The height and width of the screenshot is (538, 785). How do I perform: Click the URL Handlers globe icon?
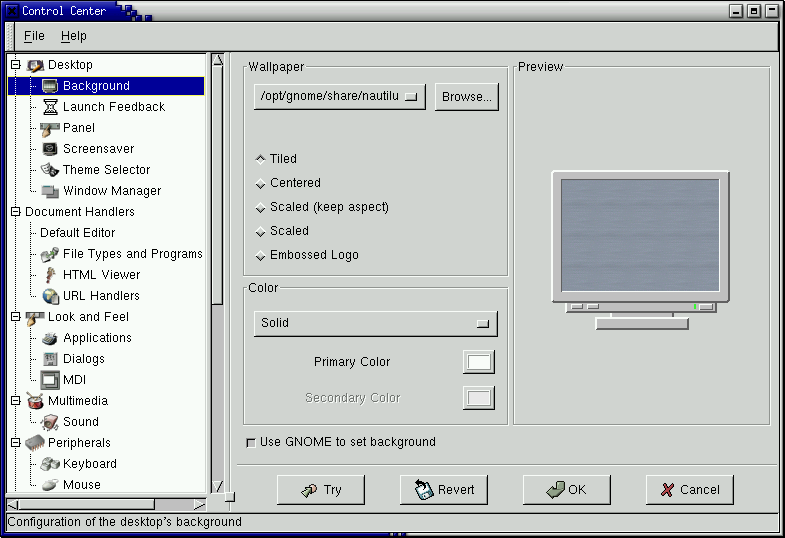[50, 296]
